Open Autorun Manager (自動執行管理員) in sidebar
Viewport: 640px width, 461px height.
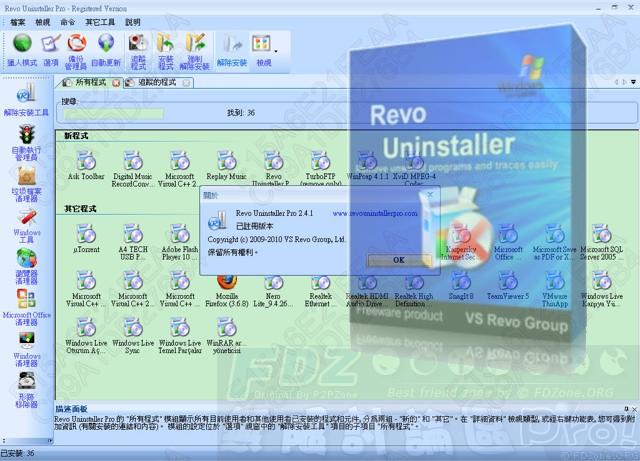tap(27, 136)
